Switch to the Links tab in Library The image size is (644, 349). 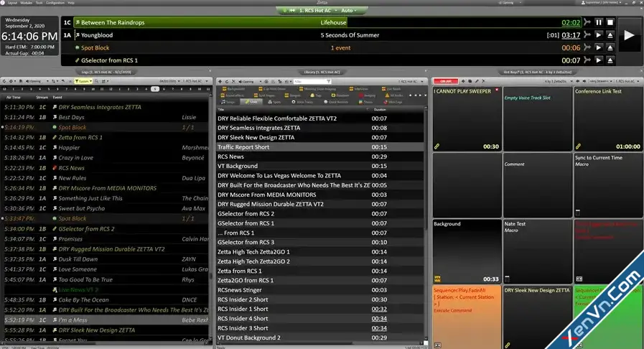point(251,102)
